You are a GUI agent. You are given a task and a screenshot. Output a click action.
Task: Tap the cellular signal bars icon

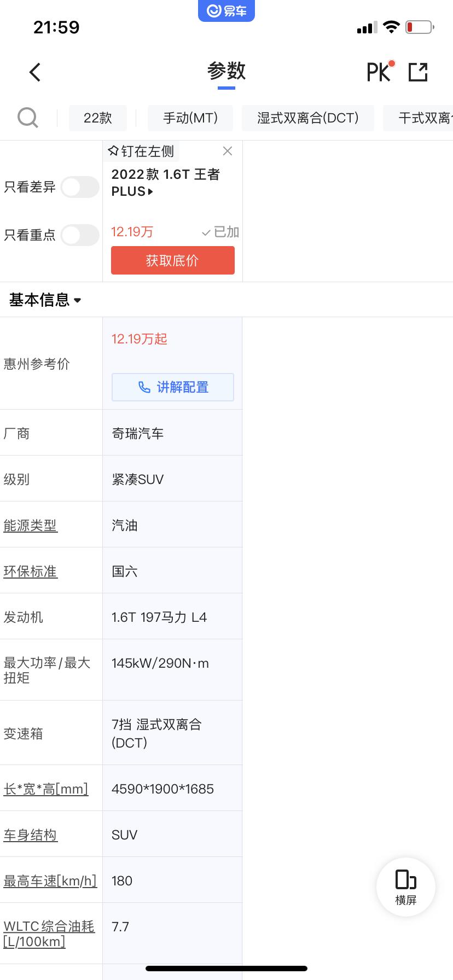[x=367, y=27]
